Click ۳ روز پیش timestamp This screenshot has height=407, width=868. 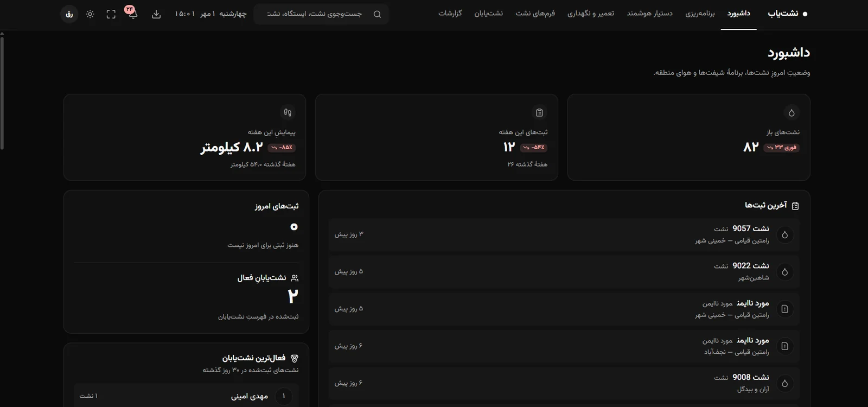pyautogui.click(x=349, y=234)
